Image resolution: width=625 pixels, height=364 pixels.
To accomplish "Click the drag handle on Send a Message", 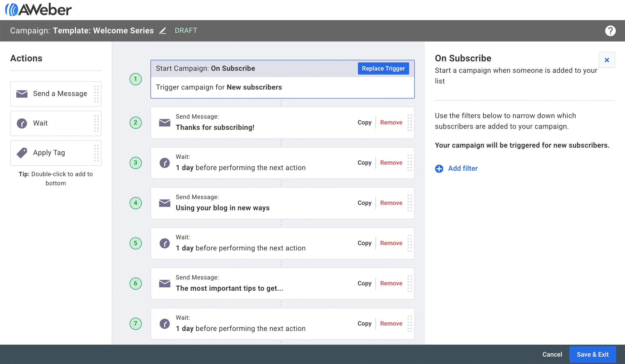I will 96,94.
